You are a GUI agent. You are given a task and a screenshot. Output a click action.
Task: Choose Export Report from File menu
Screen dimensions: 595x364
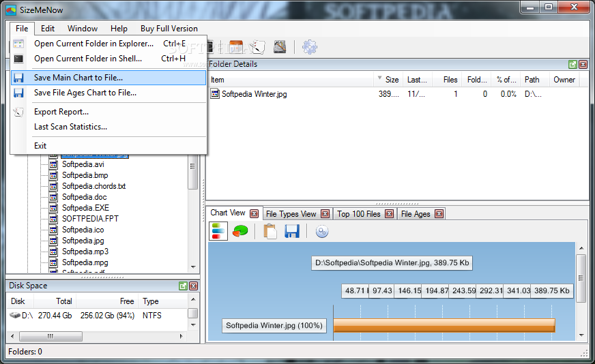tap(109, 112)
